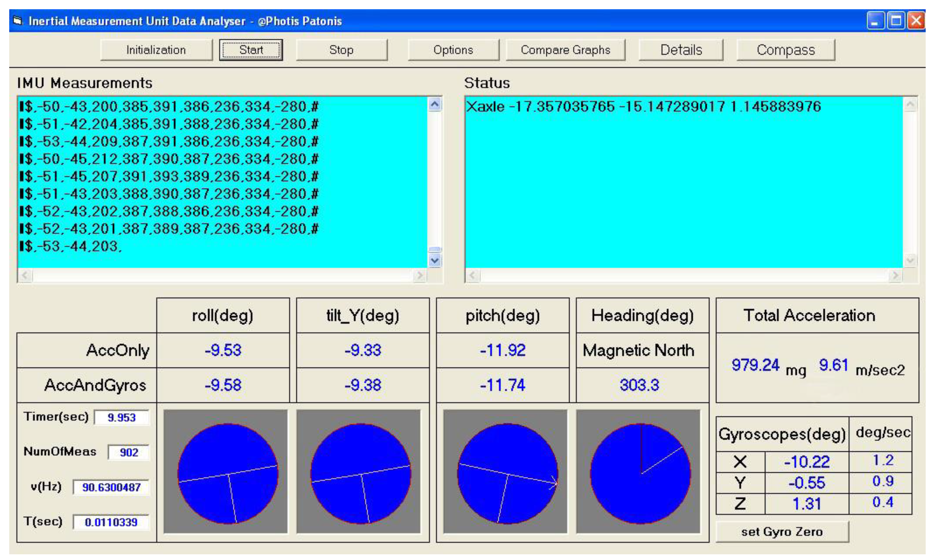Click Status box scroll up arrow
Screen dimensions: 936x560
pyautogui.click(x=910, y=104)
